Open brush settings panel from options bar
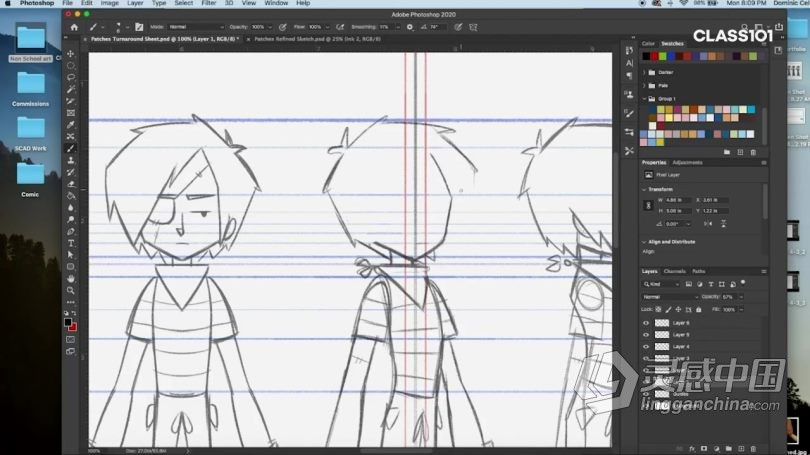This screenshot has height=455, width=810. 139,27
